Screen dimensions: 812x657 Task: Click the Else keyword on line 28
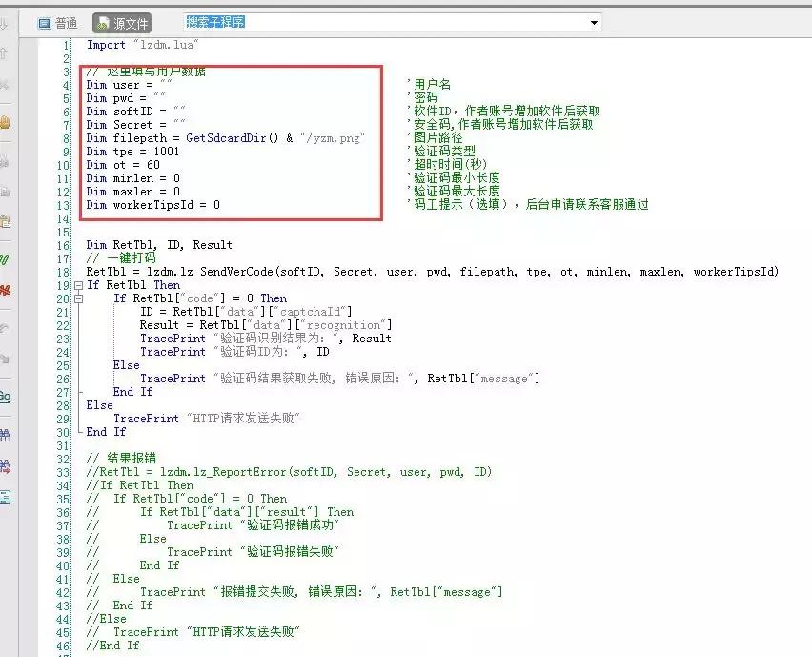(99, 405)
